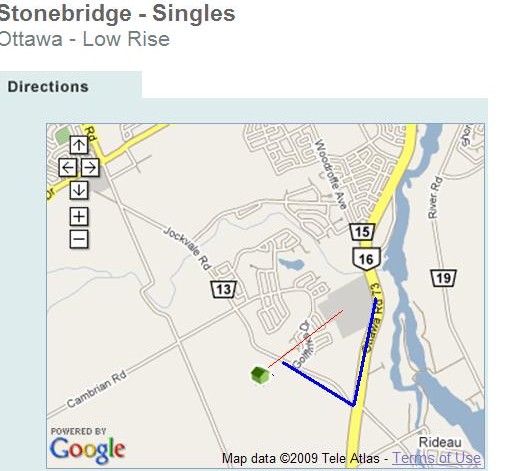Click the thin red line on map

click(x=306, y=339)
